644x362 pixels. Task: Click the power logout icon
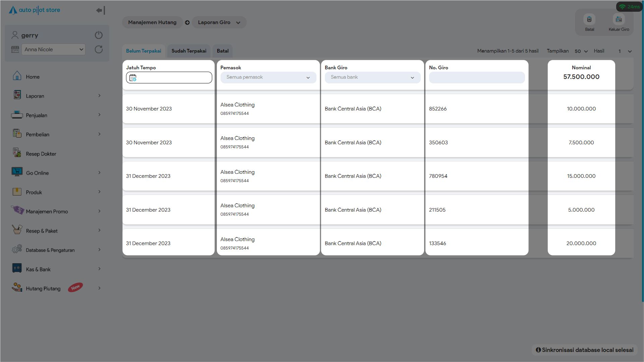click(99, 35)
